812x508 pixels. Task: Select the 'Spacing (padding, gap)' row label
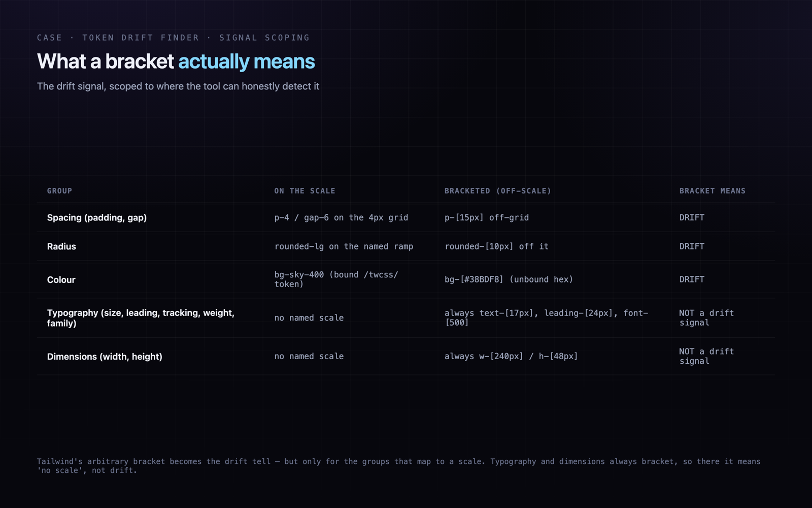[x=97, y=217]
